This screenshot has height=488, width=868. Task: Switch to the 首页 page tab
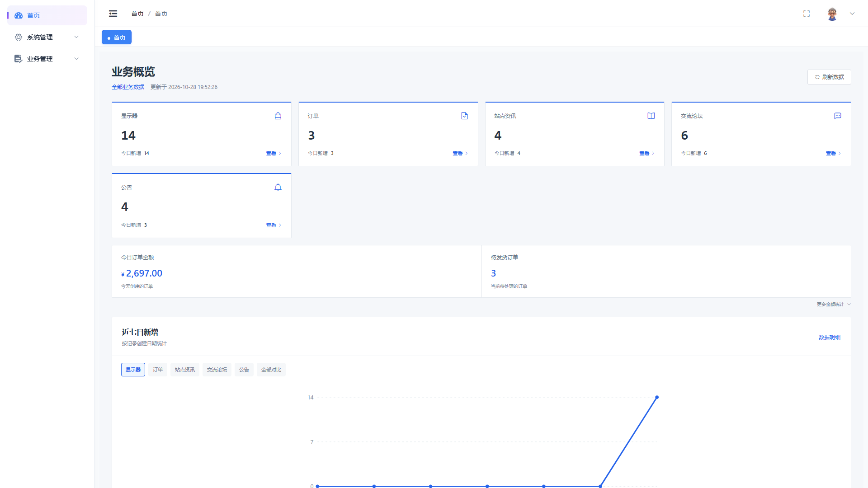(x=117, y=37)
